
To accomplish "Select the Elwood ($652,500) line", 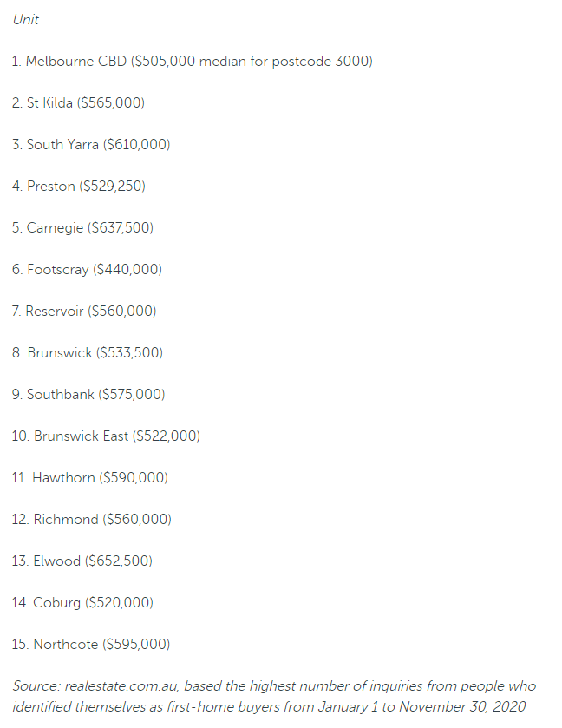I will coord(82,561).
